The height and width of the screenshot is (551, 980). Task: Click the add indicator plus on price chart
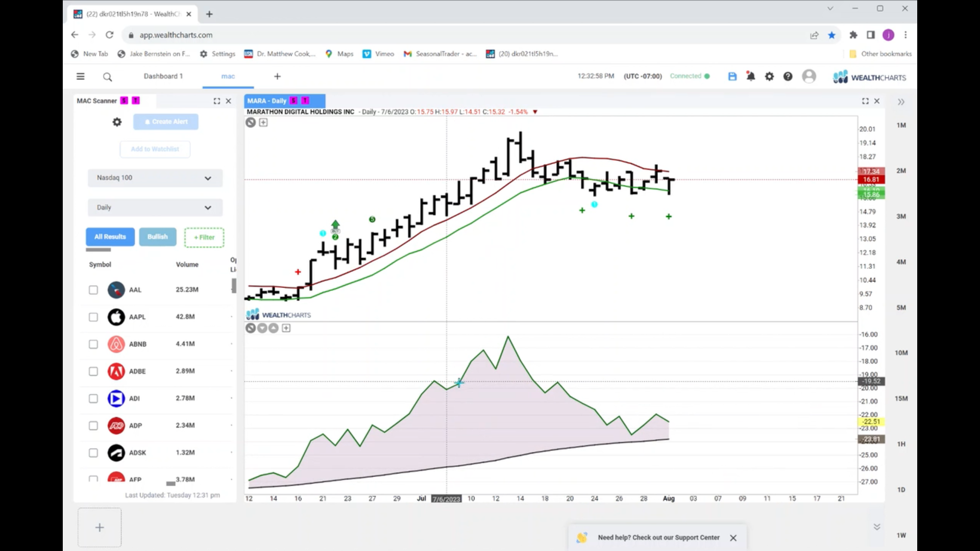coord(263,122)
